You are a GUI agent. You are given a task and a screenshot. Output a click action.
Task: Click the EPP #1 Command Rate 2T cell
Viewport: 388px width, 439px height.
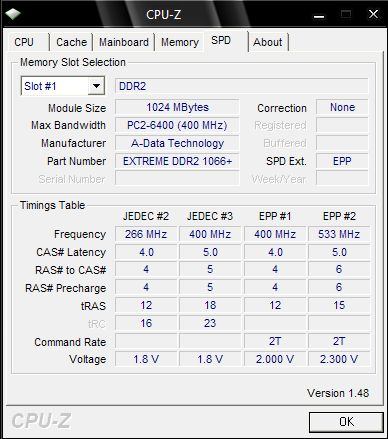coord(275,341)
